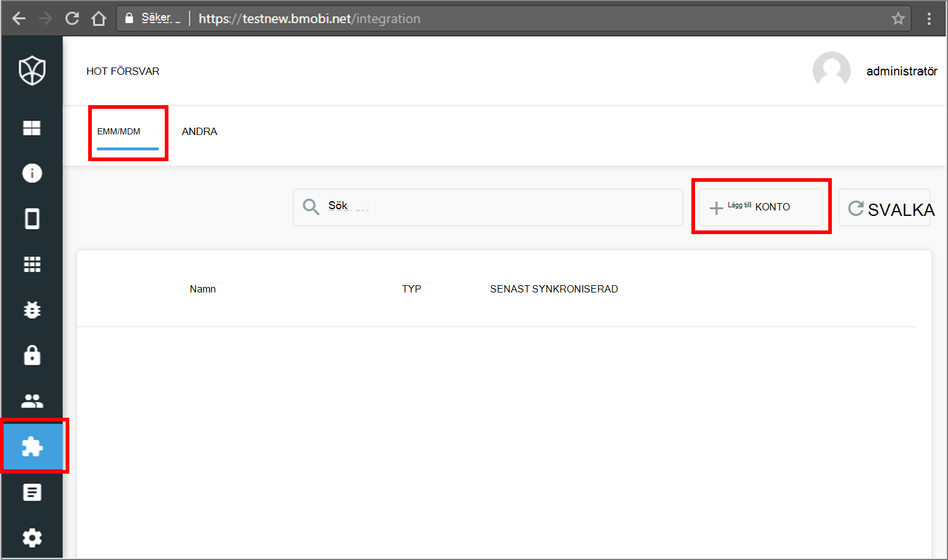Click the HOT FÖRSVAR title text
This screenshot has height=560, width=948.
(123, 71)
